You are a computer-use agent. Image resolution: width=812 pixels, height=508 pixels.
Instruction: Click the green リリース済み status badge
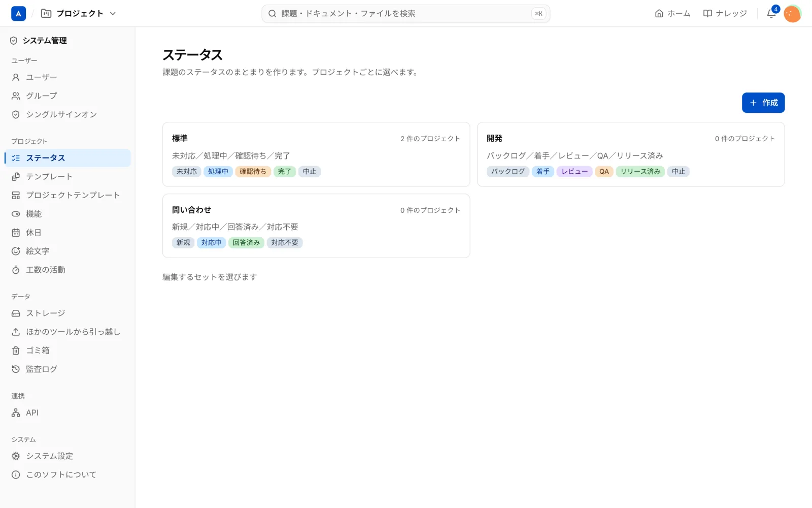[x=640, y=172]
